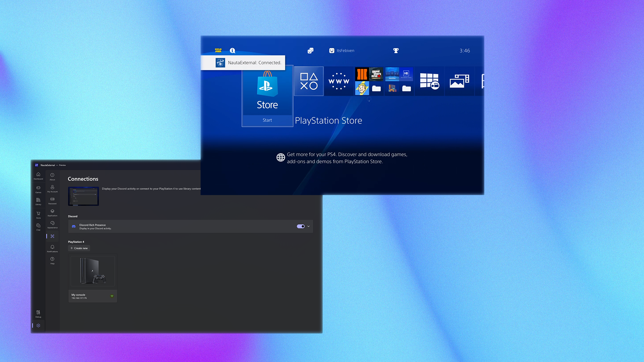Click the Discord logo icon
644x362 pixels.
click(x=74, y=227)
